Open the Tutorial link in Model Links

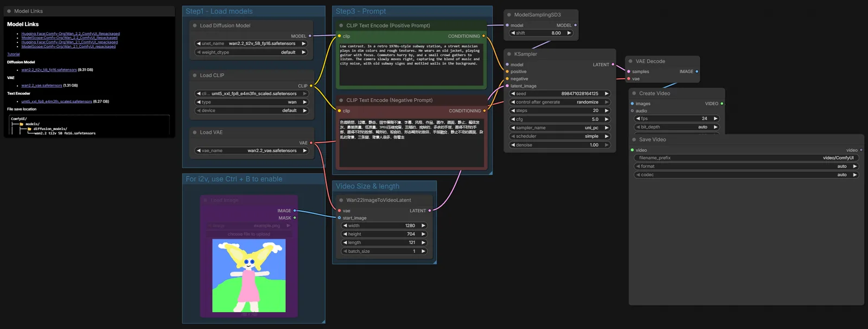click(14, 54)
